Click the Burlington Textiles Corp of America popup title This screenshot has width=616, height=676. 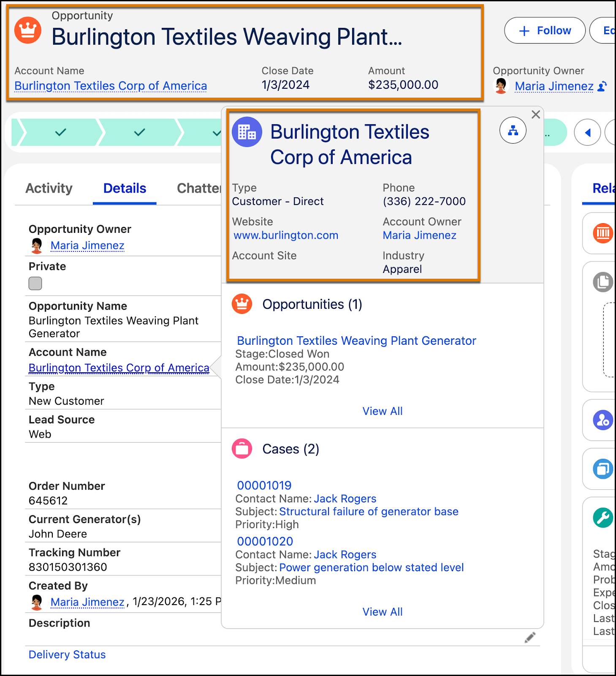[x=350, y=144]
